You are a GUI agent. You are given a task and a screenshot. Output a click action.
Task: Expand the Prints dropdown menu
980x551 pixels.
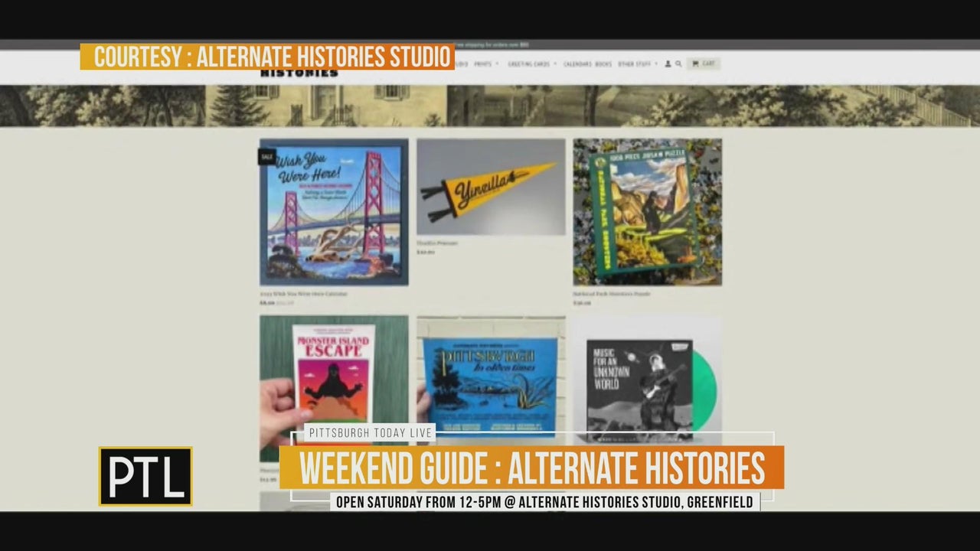tap(485, 64)
